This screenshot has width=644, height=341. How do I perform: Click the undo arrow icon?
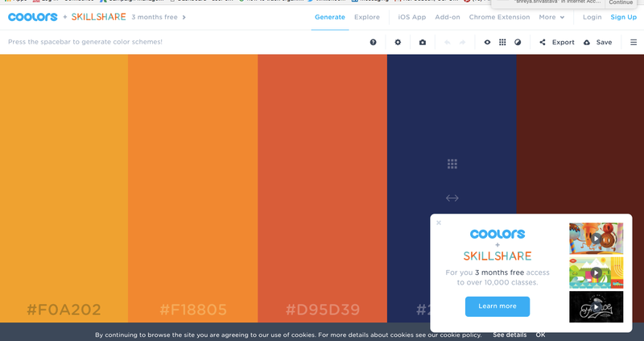tap(448, 42)
